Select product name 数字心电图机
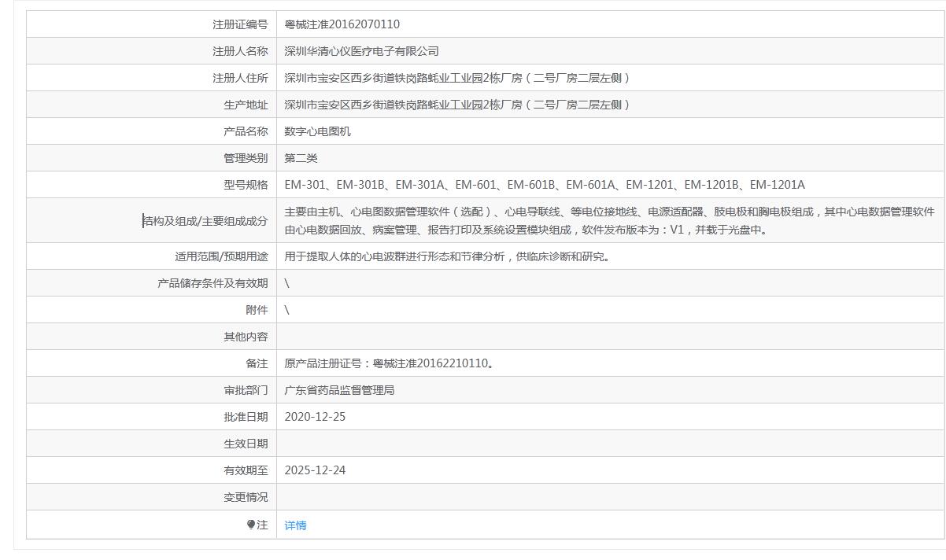The width and height of the screenshot is (946, 560). [317, 131]
